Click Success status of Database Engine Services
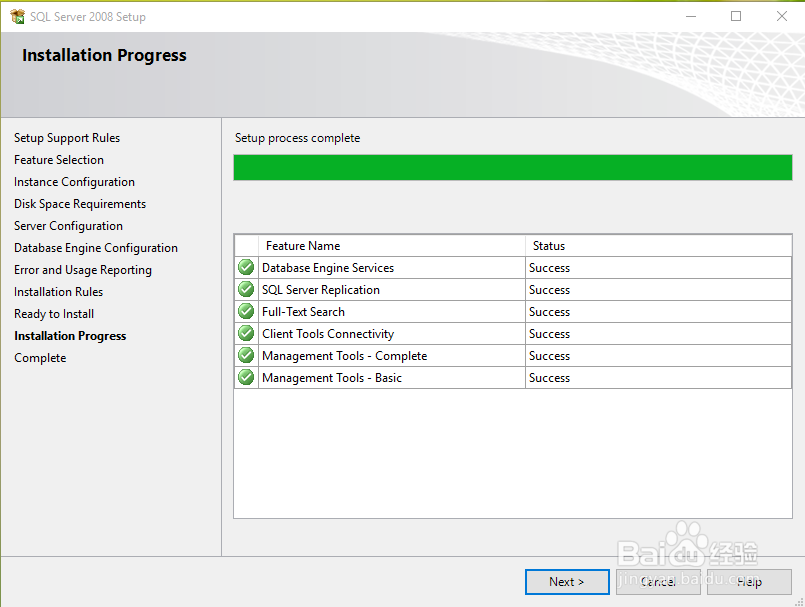Image resolution: width=805 pixels, height=607 pixels. [x=549, y=268]
